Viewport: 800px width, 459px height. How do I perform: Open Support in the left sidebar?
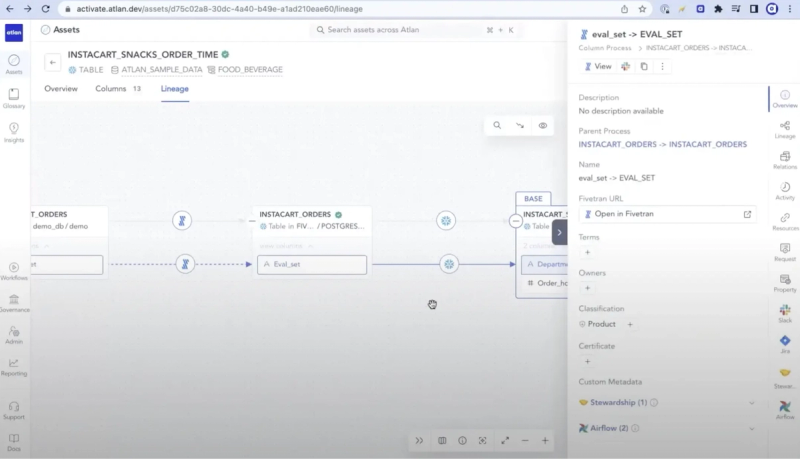[14, 411]
